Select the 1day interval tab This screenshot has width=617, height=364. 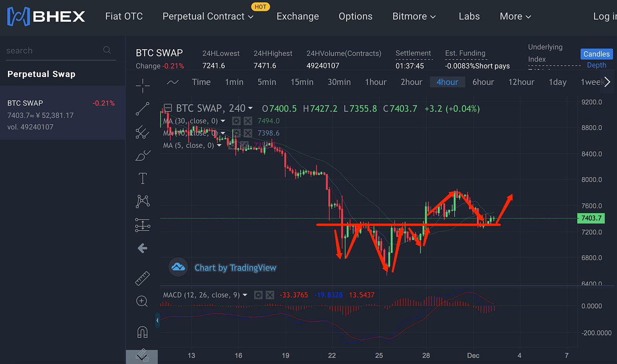(x=558, y=82)
